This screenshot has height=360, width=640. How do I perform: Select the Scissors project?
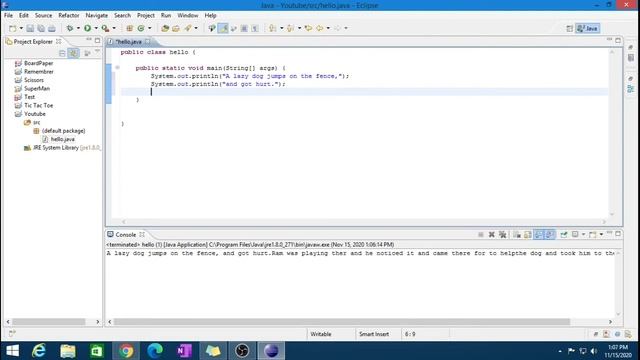point(33,80)
